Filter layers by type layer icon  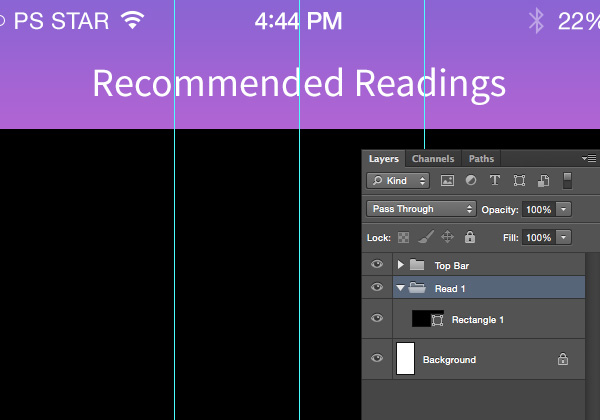[x=495, y=180]
